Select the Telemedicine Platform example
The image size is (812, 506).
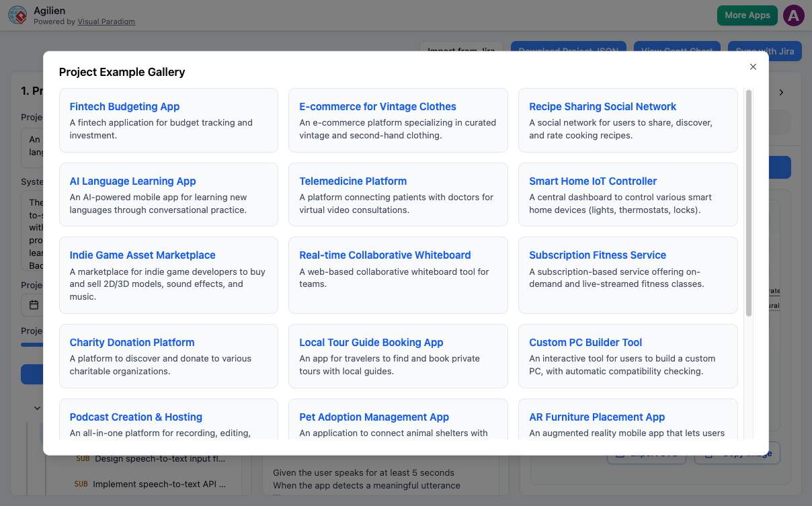[x=353, y=181]
